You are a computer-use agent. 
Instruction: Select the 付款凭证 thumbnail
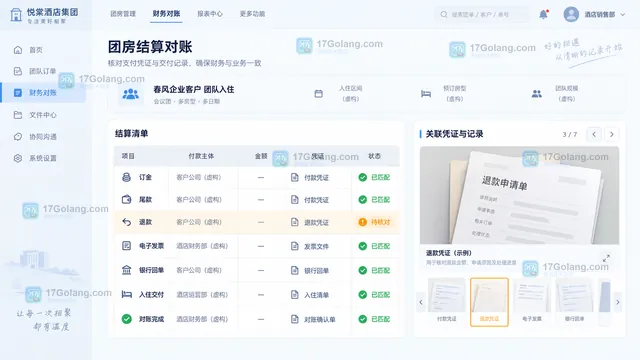coord(446,301)
